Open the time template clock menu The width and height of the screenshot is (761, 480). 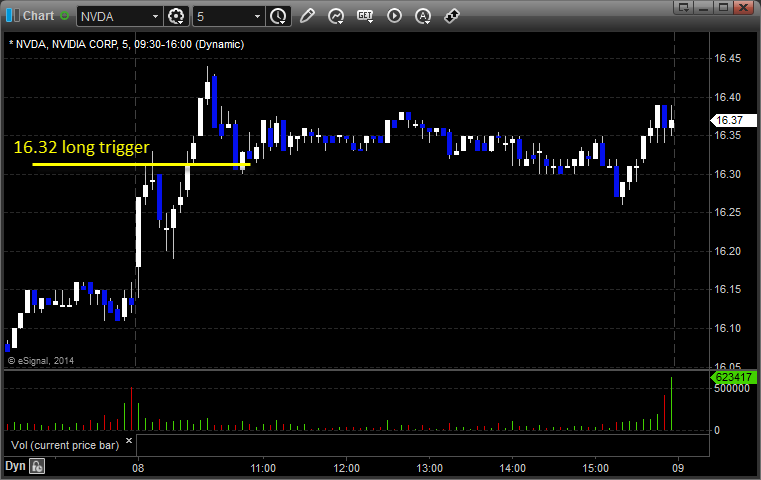(279, 16)
